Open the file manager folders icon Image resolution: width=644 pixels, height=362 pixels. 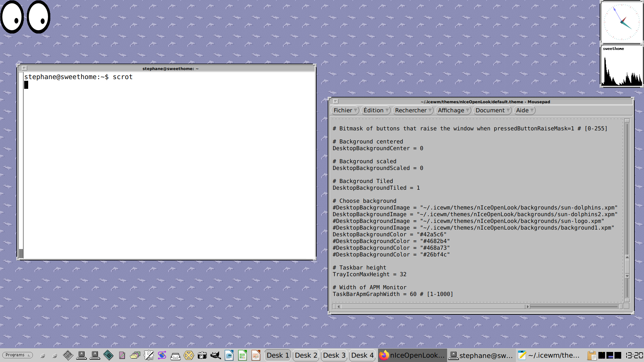tap(135, 355)
